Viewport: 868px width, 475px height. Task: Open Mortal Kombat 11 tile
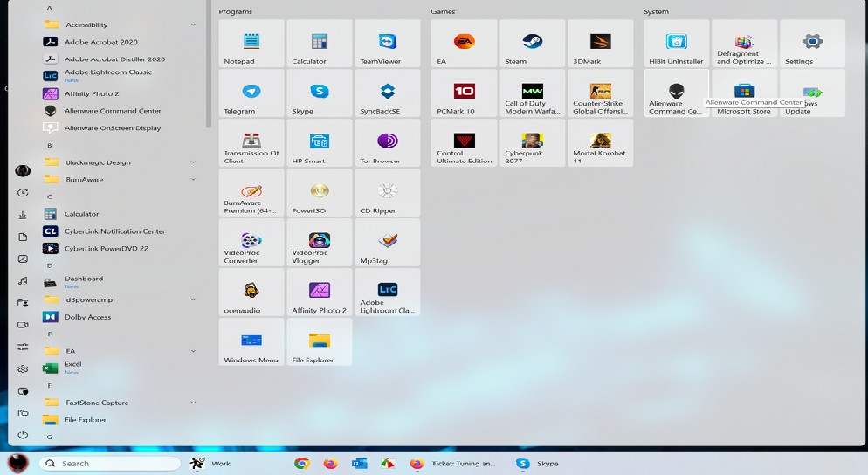600,144
